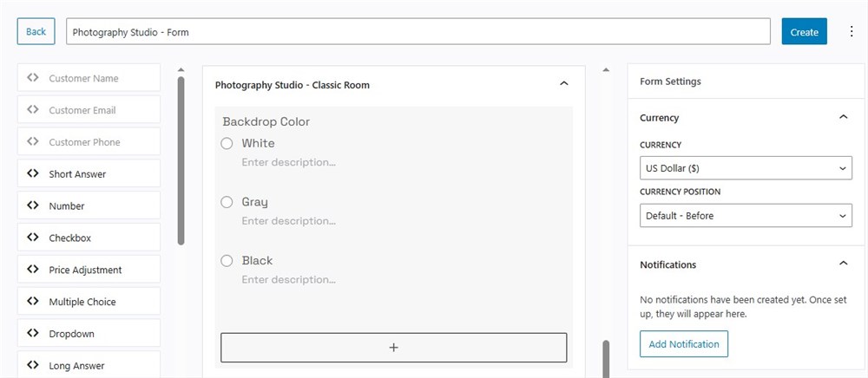Click the blue Create button
Screen dimensions: 868x378
point(804,32)
